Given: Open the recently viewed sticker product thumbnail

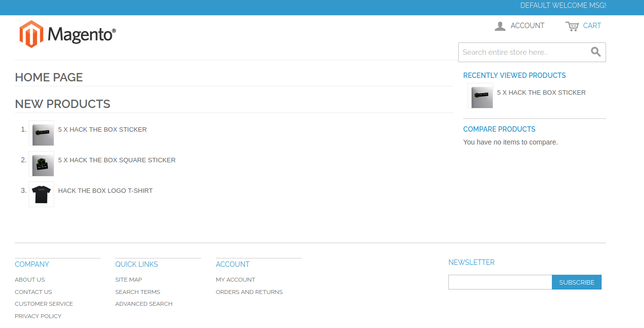Looking at the screenshot, I should [480, 95].
